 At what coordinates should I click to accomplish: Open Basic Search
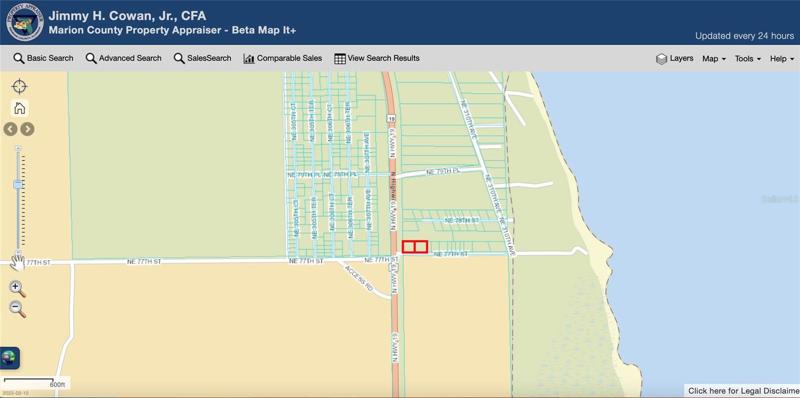(43, 58)
